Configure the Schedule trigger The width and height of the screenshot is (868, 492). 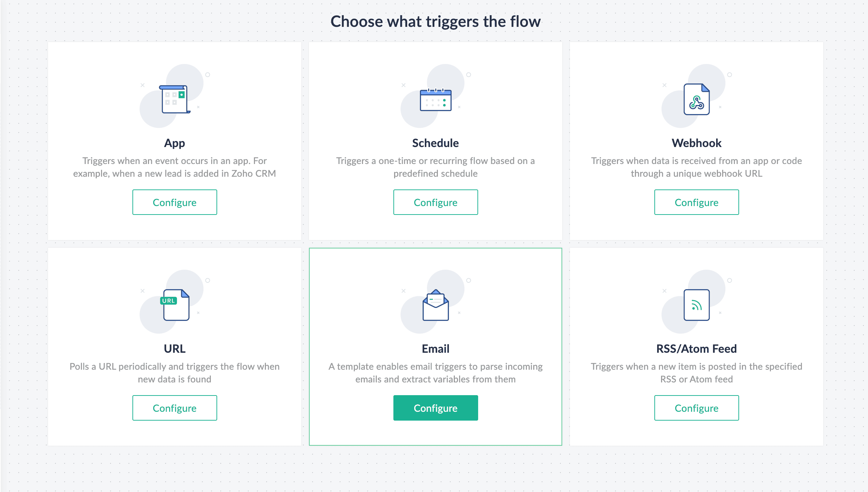pos(435,202)
